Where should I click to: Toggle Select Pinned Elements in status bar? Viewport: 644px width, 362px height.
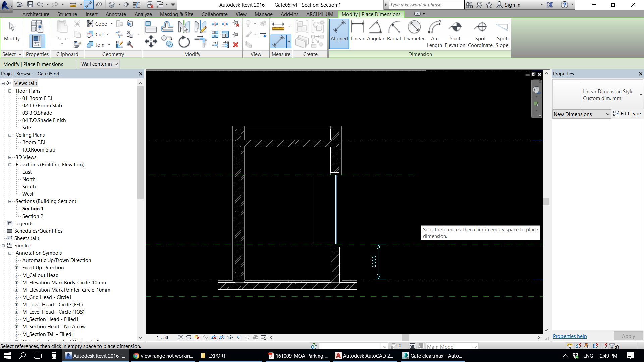click(x=587, y=346)
